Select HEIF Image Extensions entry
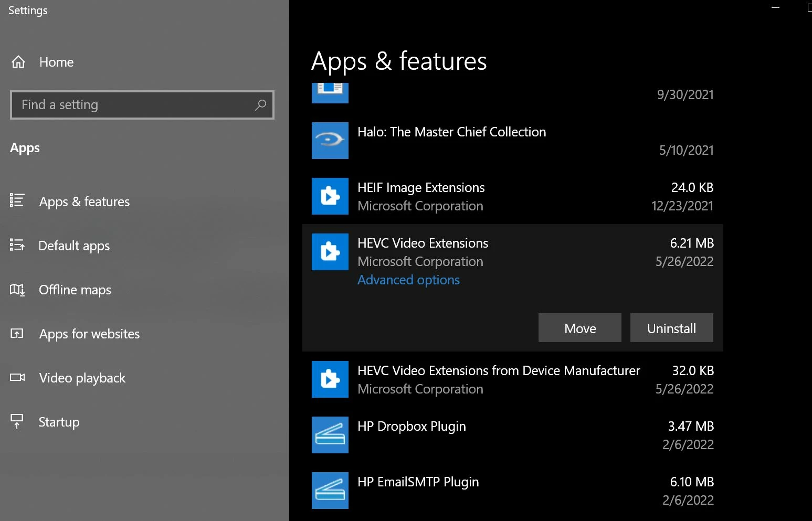The width and height of the screenshot is (812, 521). pyautogui.click(x=513, y=196)
